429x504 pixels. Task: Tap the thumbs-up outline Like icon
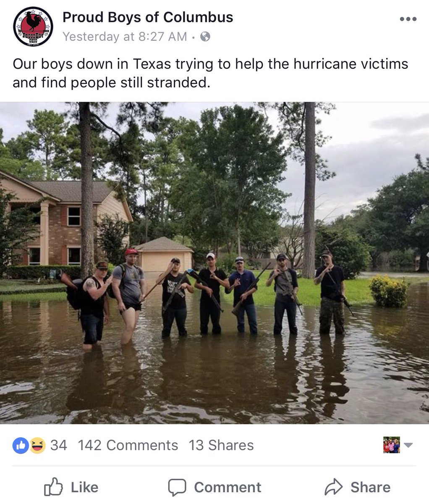point(53,487)
